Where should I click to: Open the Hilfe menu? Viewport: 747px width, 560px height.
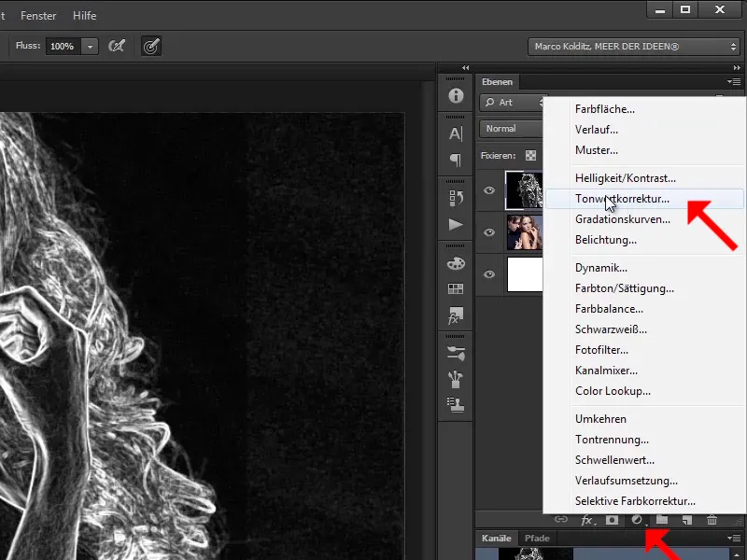85,16
